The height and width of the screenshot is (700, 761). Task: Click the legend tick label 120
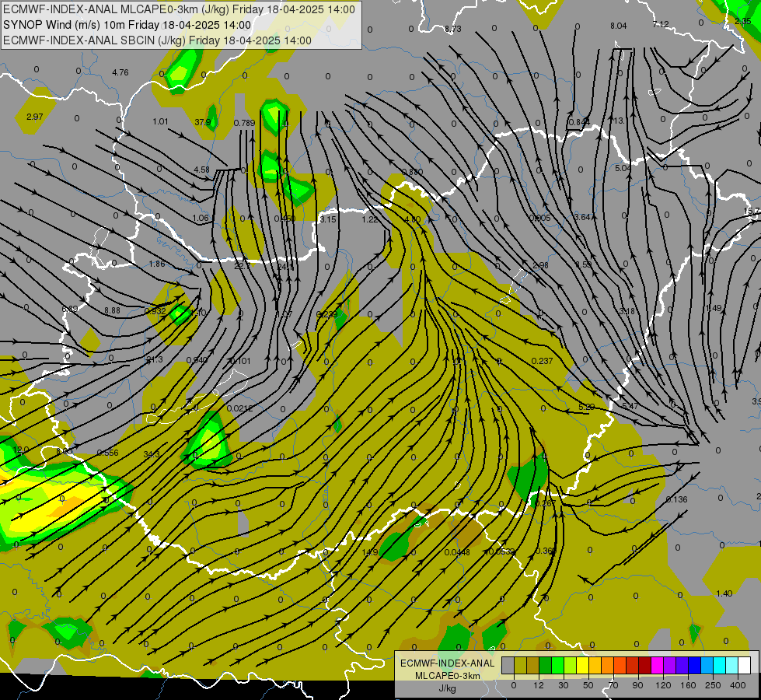pyautogui.click(x=663, y=685)
